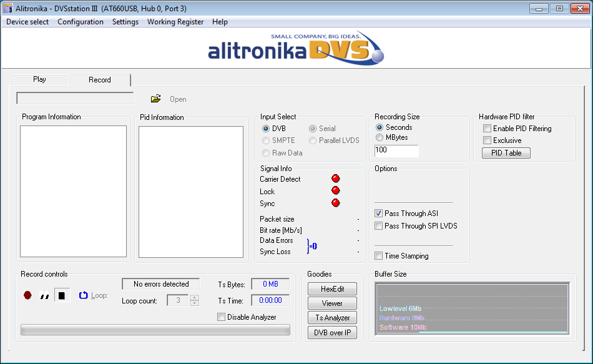Start recording with the red record button
Screen dimensions: 593x364
pos(27,295)
